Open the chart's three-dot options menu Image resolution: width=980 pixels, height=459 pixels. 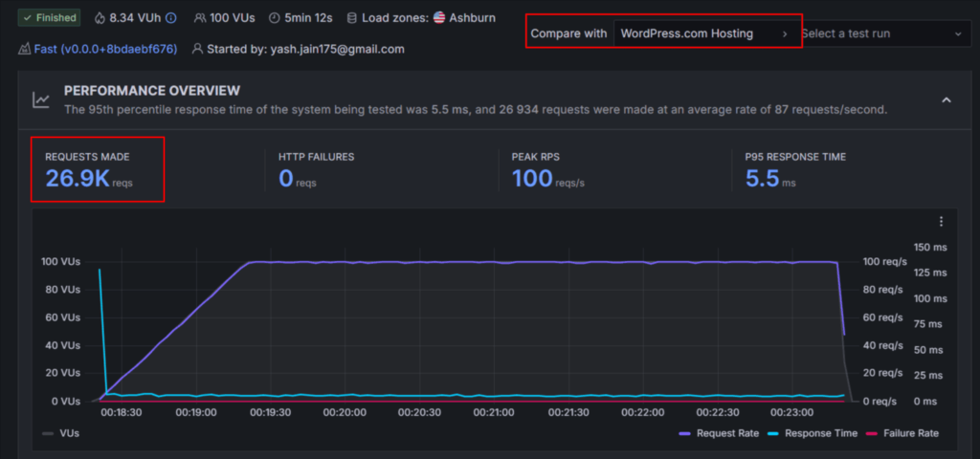(941, 222)
